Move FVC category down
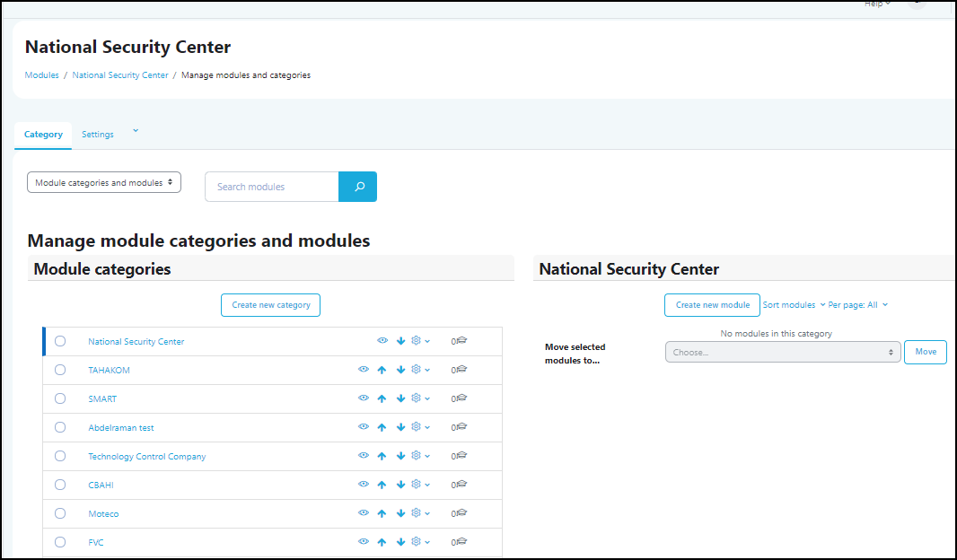 tap(401, 542)
